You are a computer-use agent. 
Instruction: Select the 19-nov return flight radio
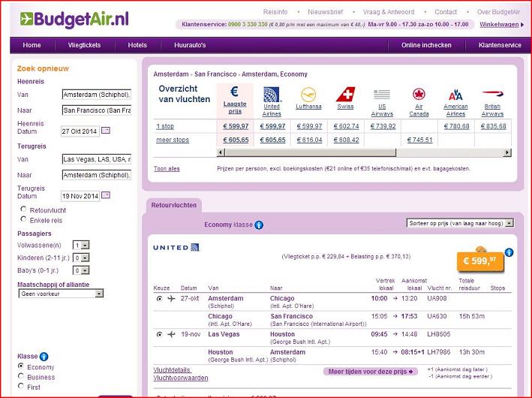(x=159, y=334)
